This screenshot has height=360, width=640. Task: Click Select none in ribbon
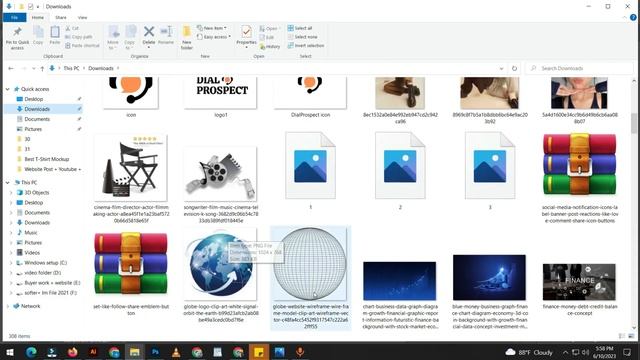(x=302, y=37)
